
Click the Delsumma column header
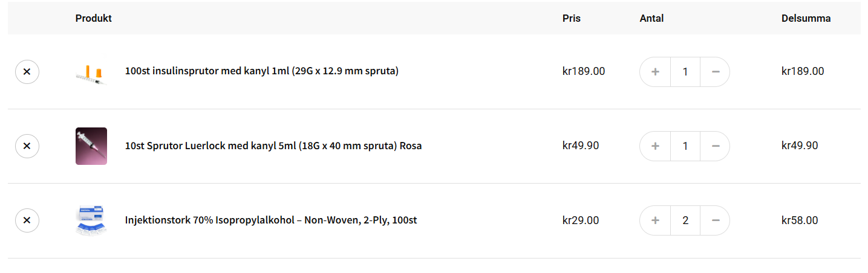806,18
